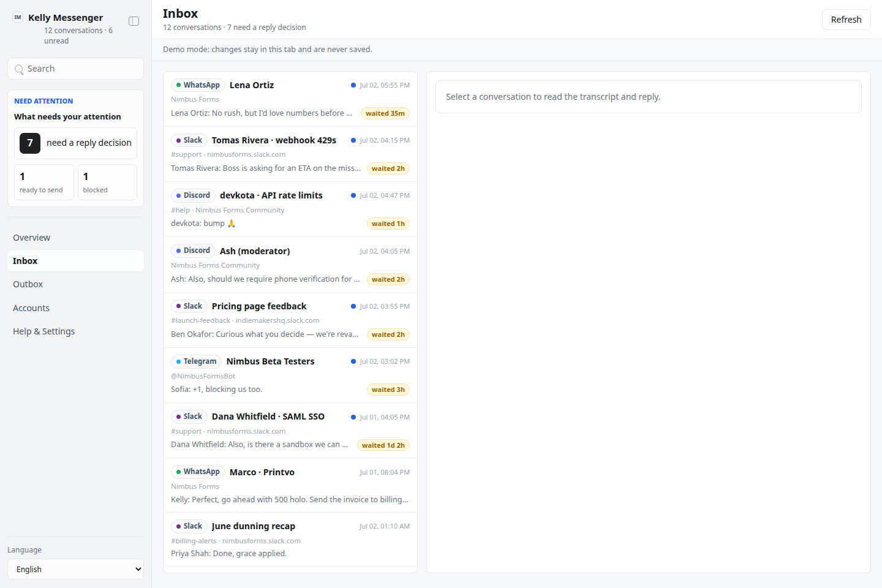
Task: Toggle the sidebar collapse icon
Action: 134,21
